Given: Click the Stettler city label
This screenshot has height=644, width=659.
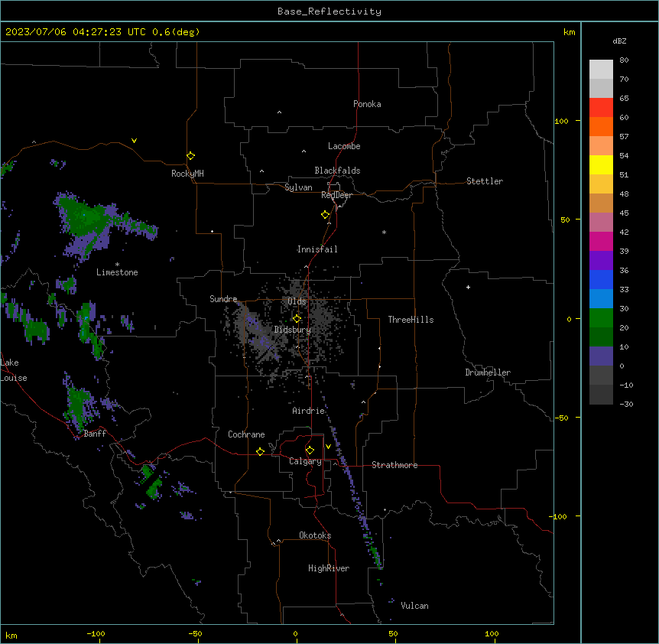Looking at the screenshot, I should pyautogui.click(x=485, y=181).
